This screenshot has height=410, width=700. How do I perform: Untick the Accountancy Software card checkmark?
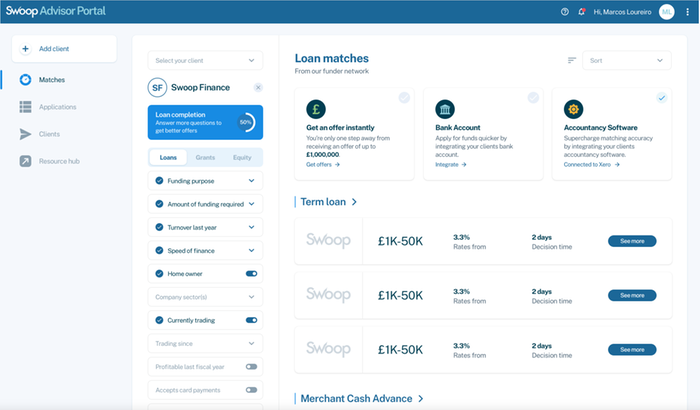click(662, 98)
